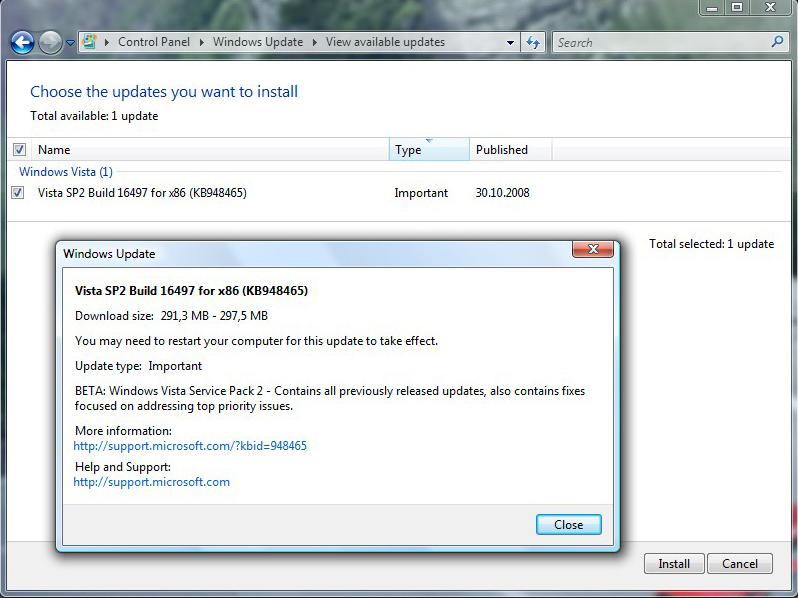
Task: Uncheck the Vista SP2 Build 16497 update
Action: point(18,193)
